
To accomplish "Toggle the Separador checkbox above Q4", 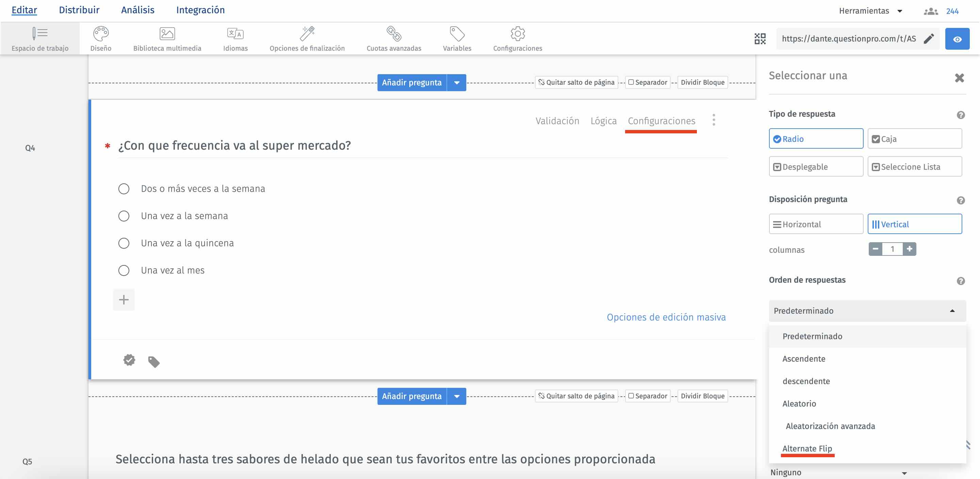I will click(x=631, y=82).
